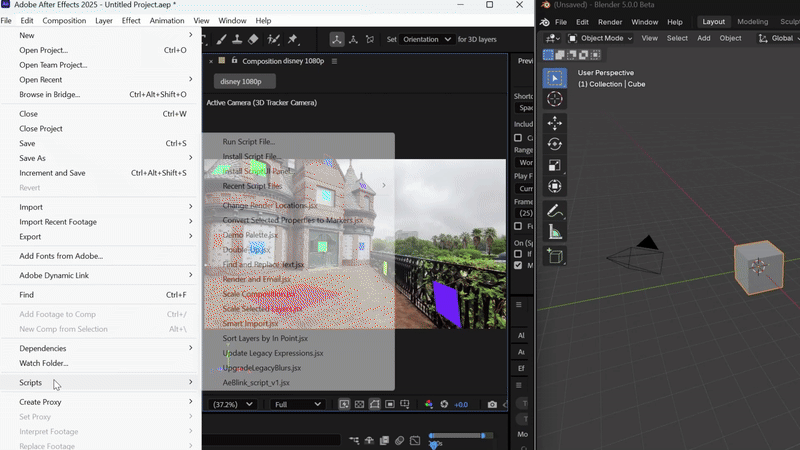Select the Brush tool in After Effects
Screen dimensions: 800x450
221,39
